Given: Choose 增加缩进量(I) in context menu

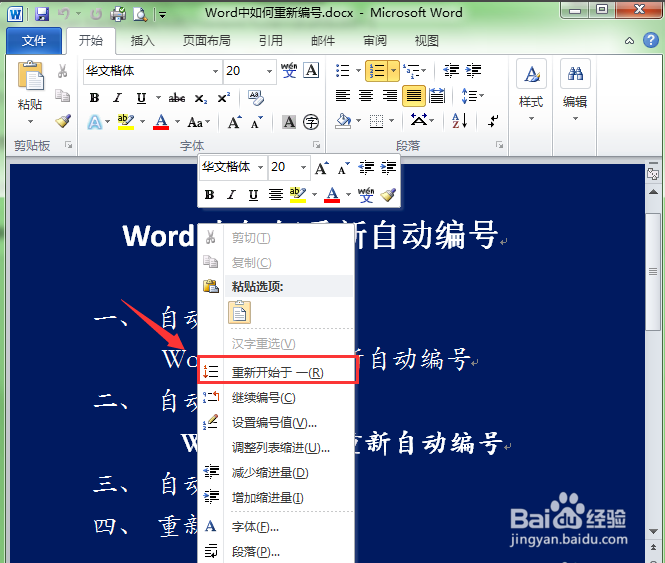Looking at the screenshot, I should (x=276, y=498).
